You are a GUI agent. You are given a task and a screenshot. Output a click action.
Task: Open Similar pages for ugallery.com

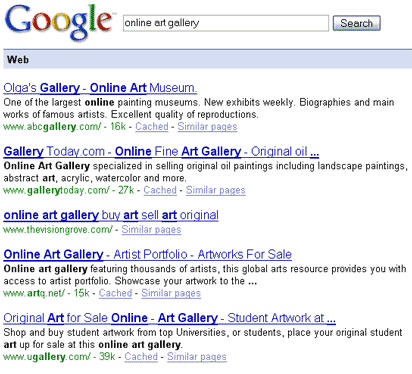[x=197, y=357]
